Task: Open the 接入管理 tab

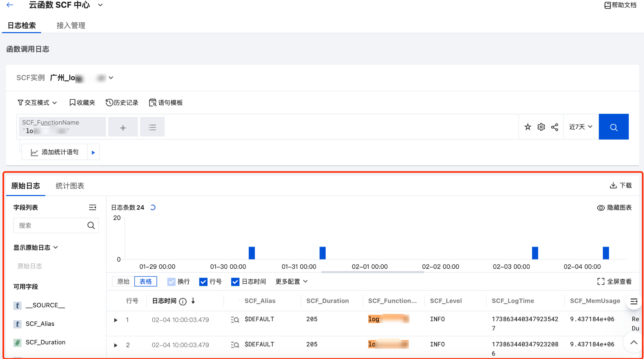Action: 71,26
